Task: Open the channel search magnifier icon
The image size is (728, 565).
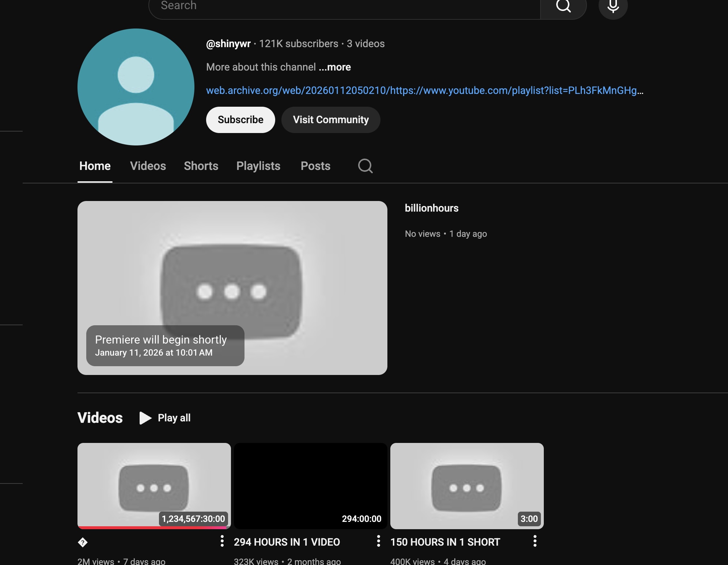Action: tap(365, 166)
